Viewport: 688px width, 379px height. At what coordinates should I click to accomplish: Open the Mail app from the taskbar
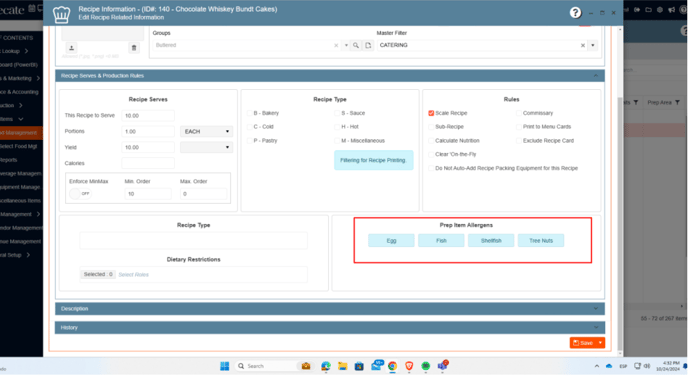click(376, 365)
